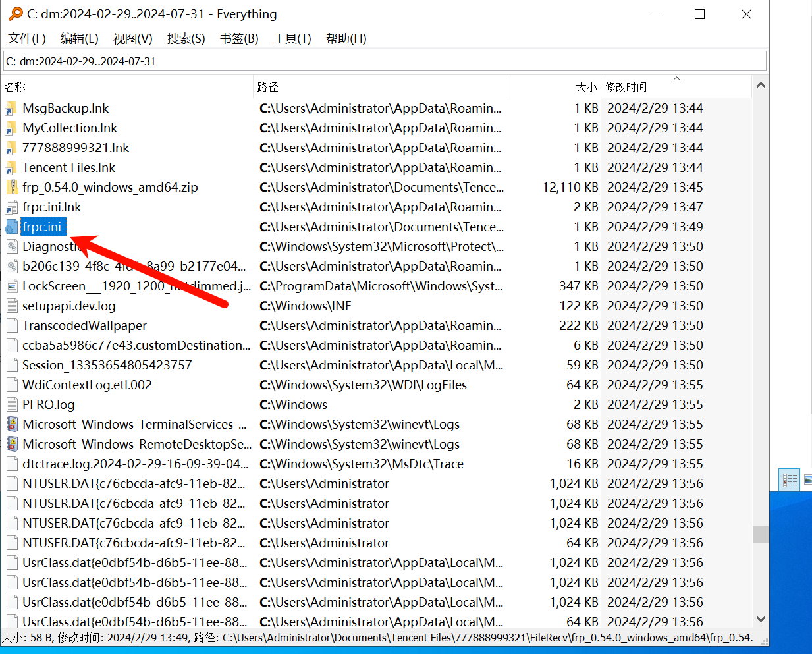Click the 59 KB size cell

[x=582, y=365]
